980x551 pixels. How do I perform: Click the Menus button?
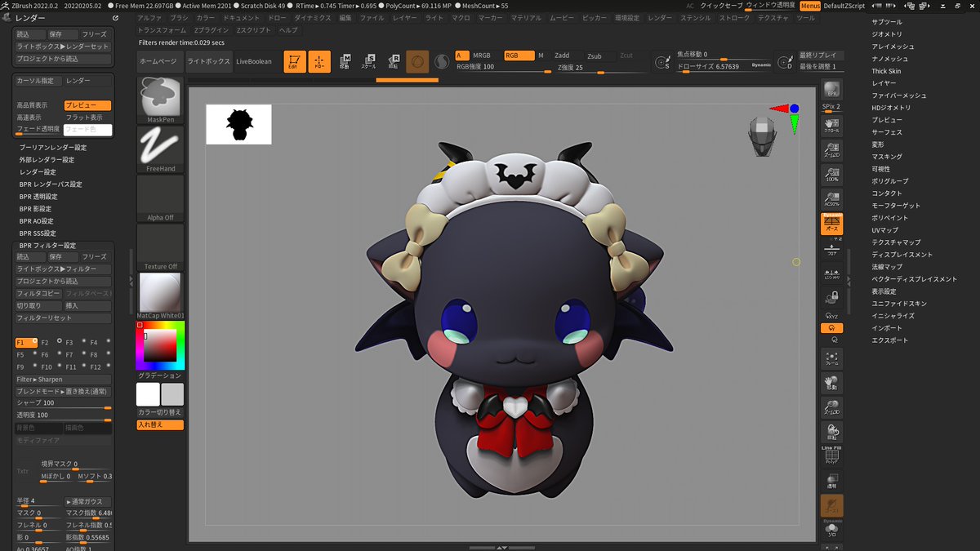pyautogui.click(x=810, y=5)
